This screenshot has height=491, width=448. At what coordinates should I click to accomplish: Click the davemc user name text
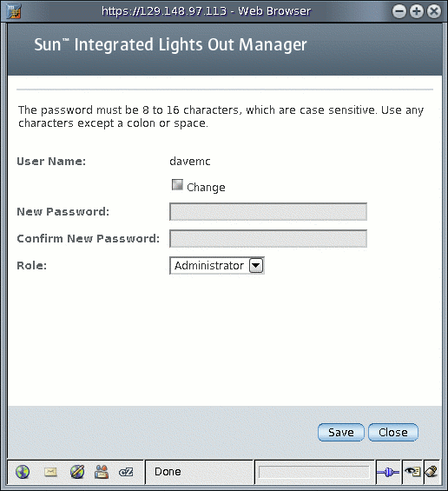[190, 162]
